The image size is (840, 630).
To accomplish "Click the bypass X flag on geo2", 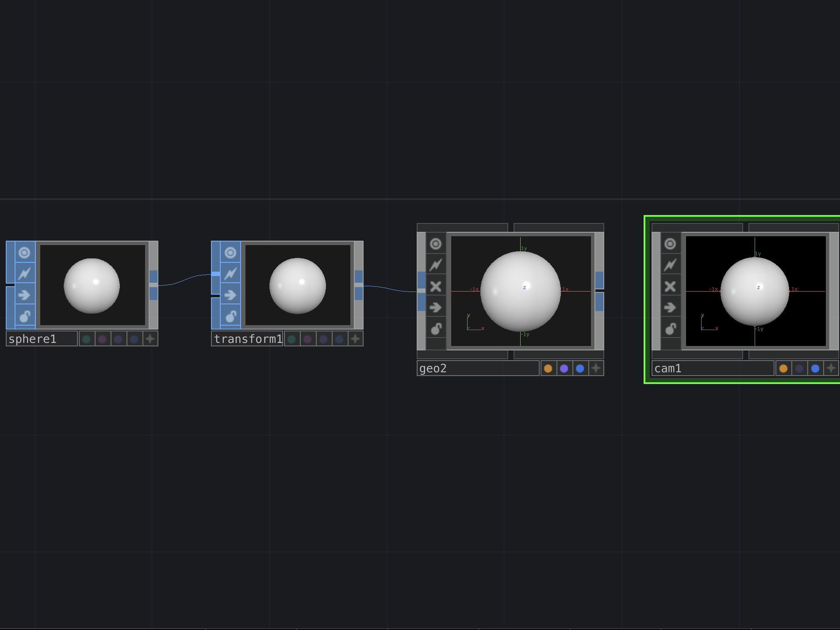I will coord(436,287).
